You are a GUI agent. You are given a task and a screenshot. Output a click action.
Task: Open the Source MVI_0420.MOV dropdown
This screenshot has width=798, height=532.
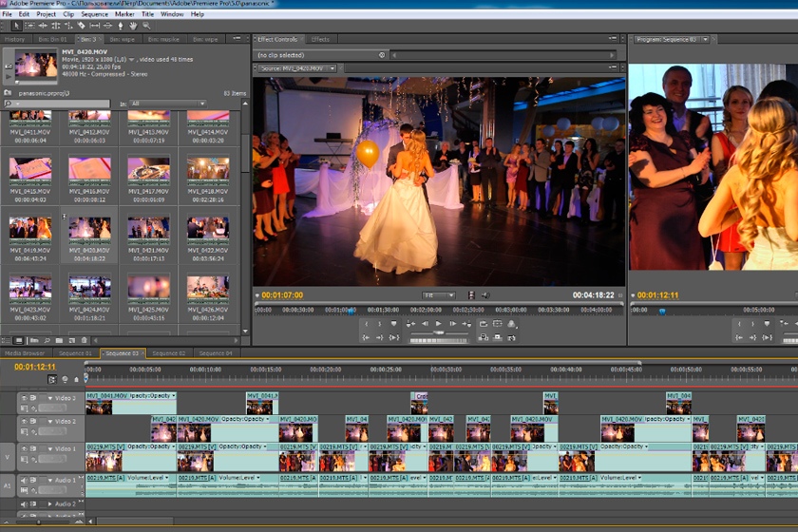[296, 68]
